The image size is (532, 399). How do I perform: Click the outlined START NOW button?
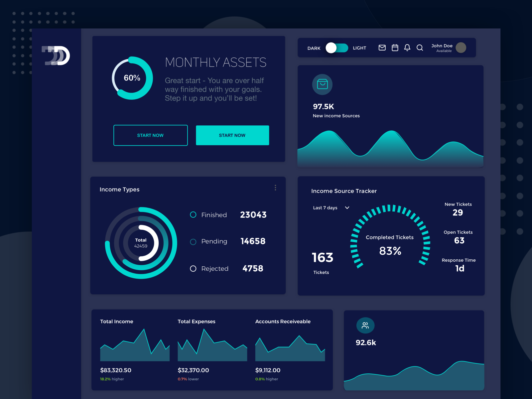pos(150,135)
